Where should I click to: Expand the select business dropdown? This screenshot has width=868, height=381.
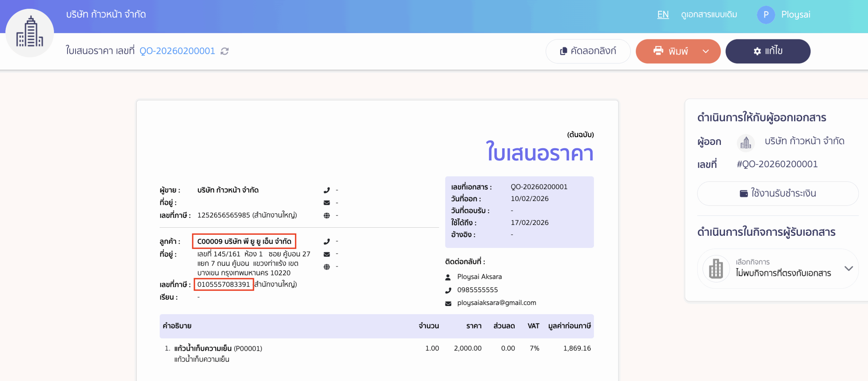(848, 268)
